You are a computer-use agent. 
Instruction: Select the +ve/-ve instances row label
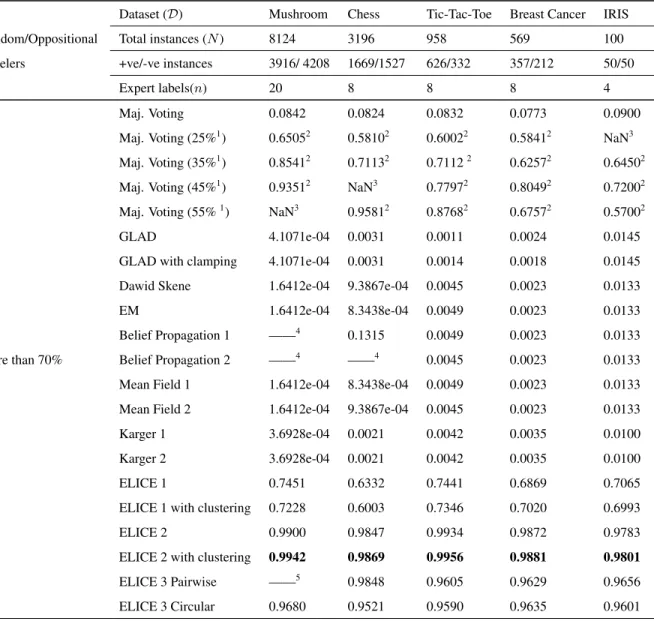pos(166,63)
